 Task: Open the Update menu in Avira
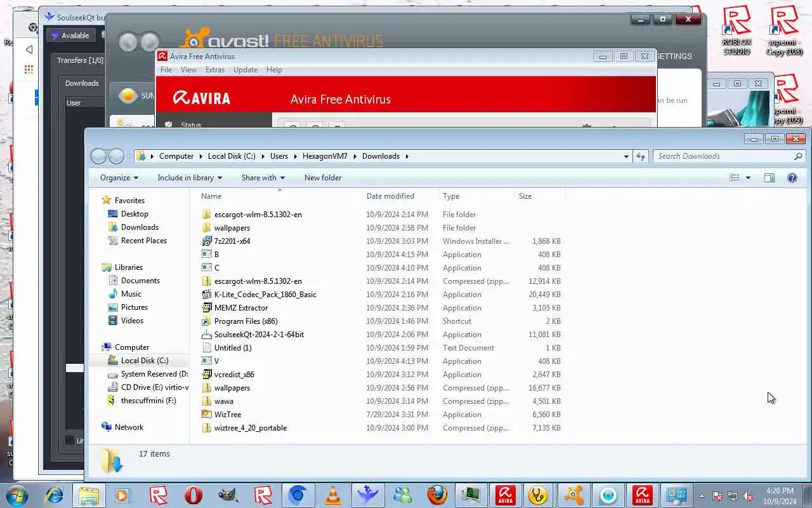pos(246,70)
